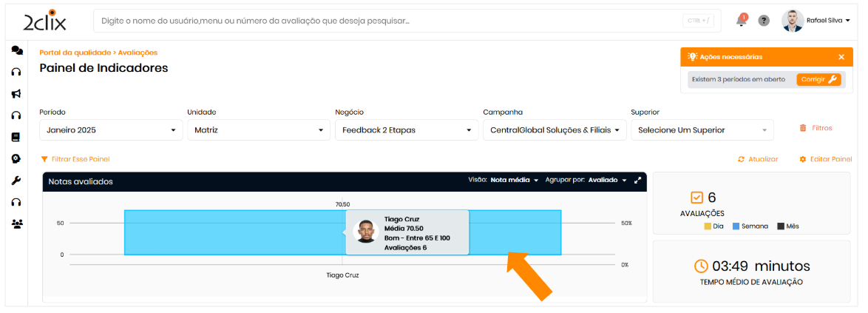Click the Editar Painel link
The image size is (868, 313).
tap(826, 159)
